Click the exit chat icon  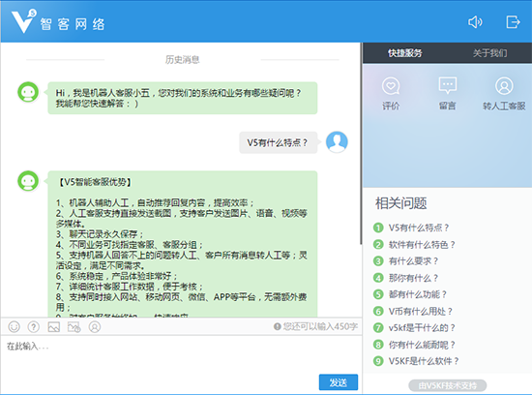coord(513,22)
